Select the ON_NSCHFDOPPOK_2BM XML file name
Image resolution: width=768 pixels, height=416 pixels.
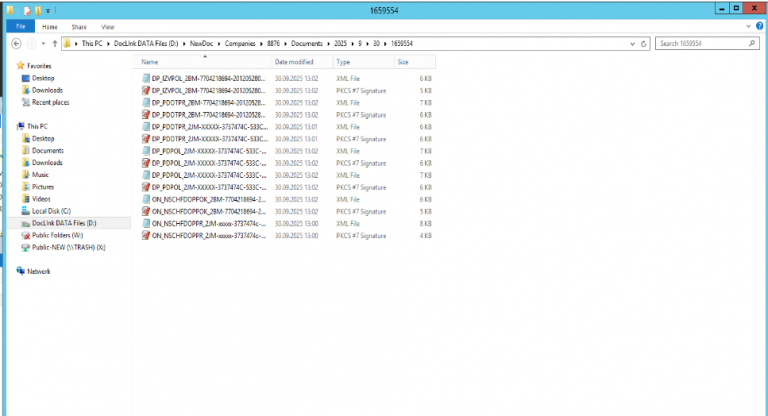pos(209,199)
